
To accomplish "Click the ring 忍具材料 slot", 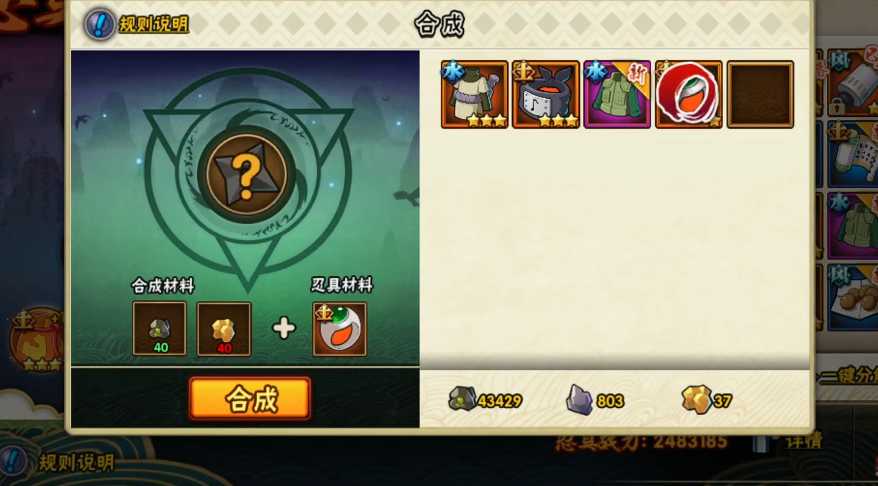I will 340,329.
